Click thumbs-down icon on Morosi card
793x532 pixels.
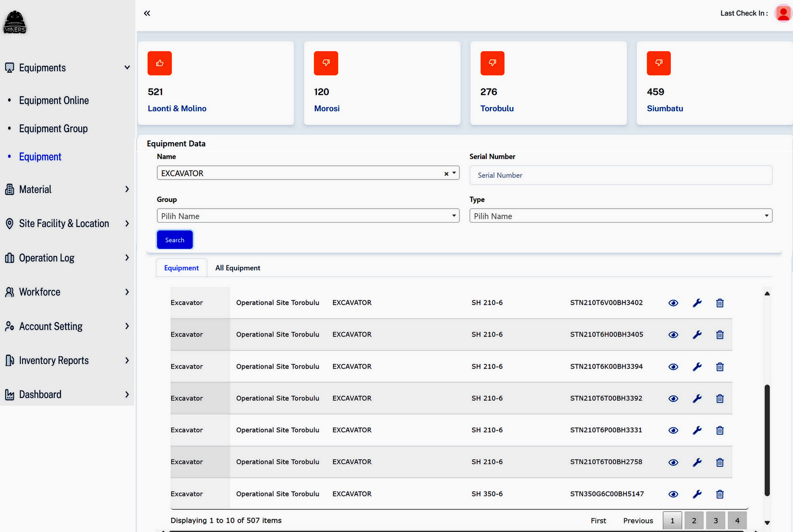pos(326,63)
